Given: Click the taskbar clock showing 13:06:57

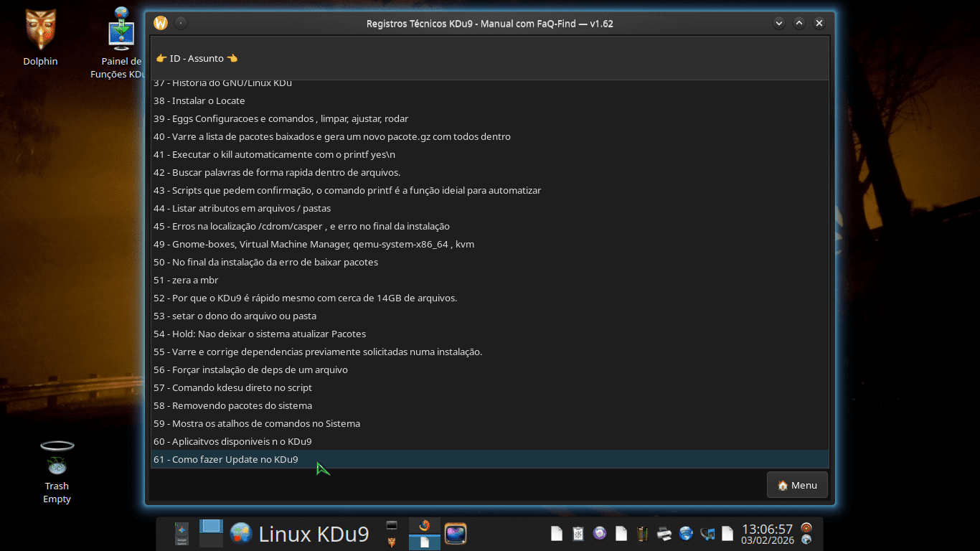Looking at the screenshot, I should click(767, 534).
